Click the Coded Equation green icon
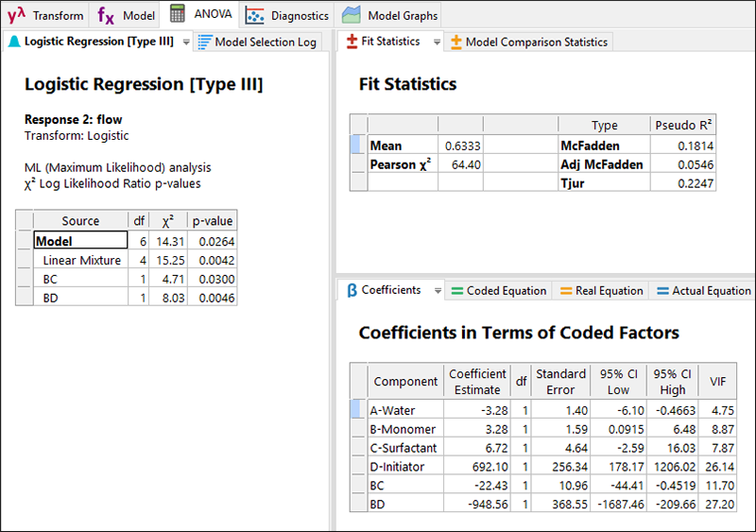The image size is (756, 532). tap(455, 291)
